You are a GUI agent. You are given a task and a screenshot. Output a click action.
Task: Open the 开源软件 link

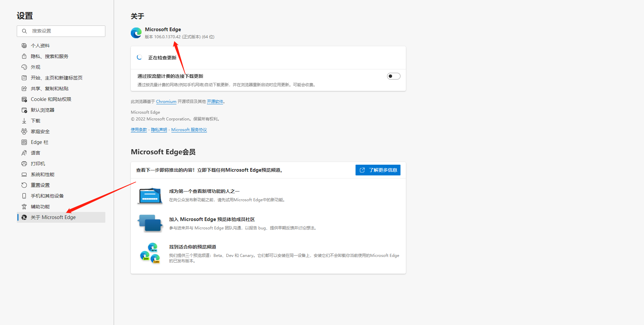215,102
